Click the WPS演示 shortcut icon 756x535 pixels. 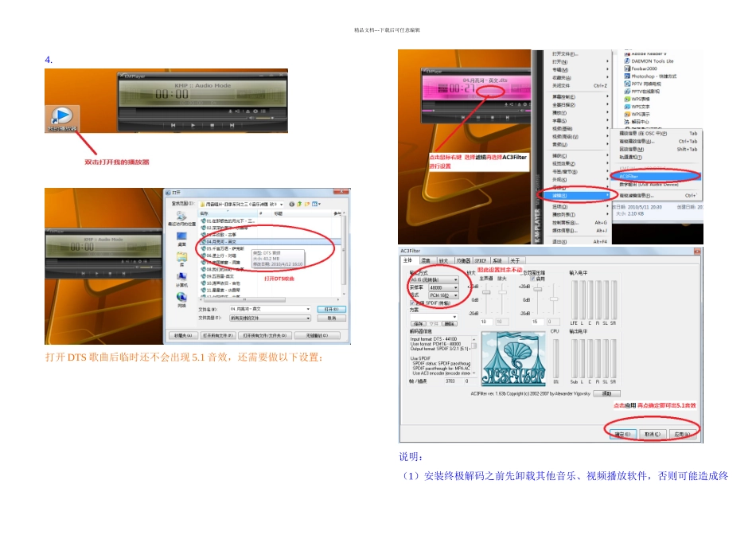click(x=637, y=115)
